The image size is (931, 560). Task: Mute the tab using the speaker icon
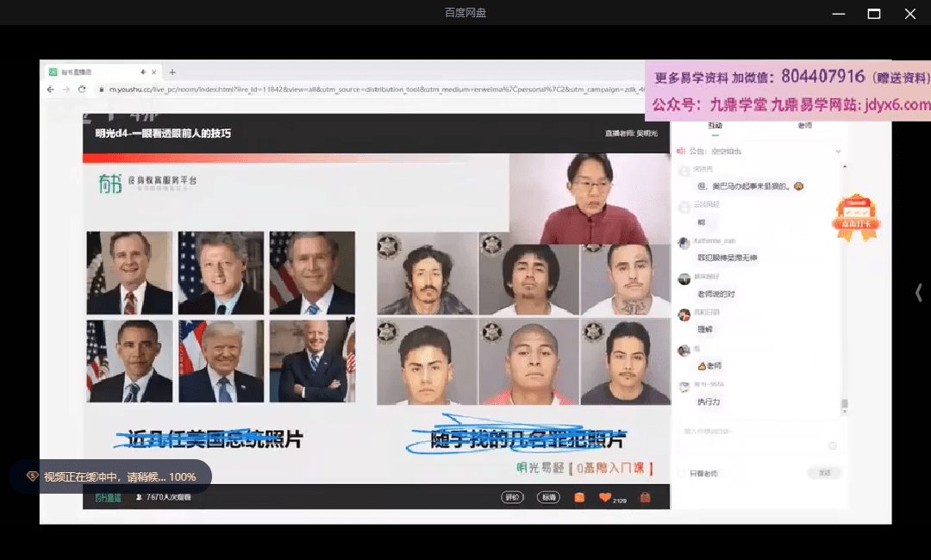(141, 72)
